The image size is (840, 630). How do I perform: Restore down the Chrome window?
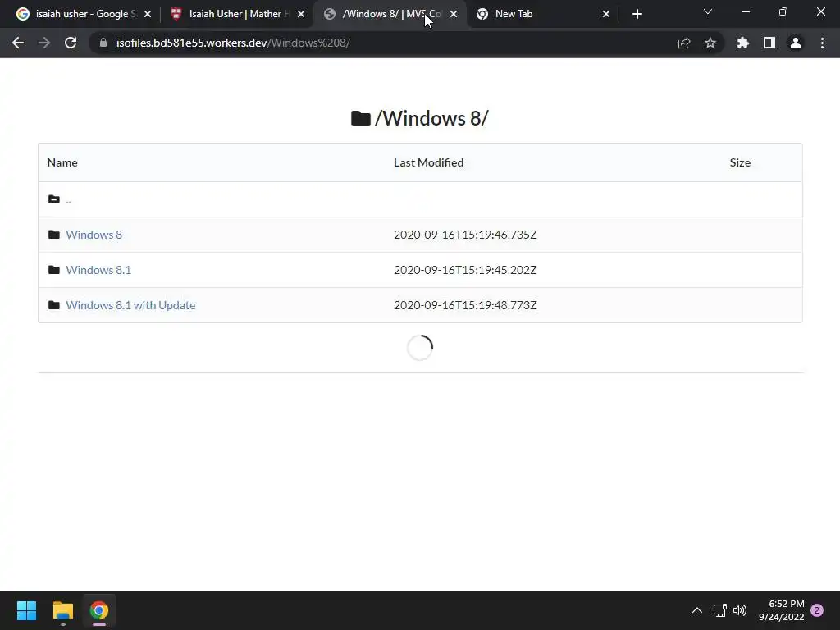tap(783, 11)
